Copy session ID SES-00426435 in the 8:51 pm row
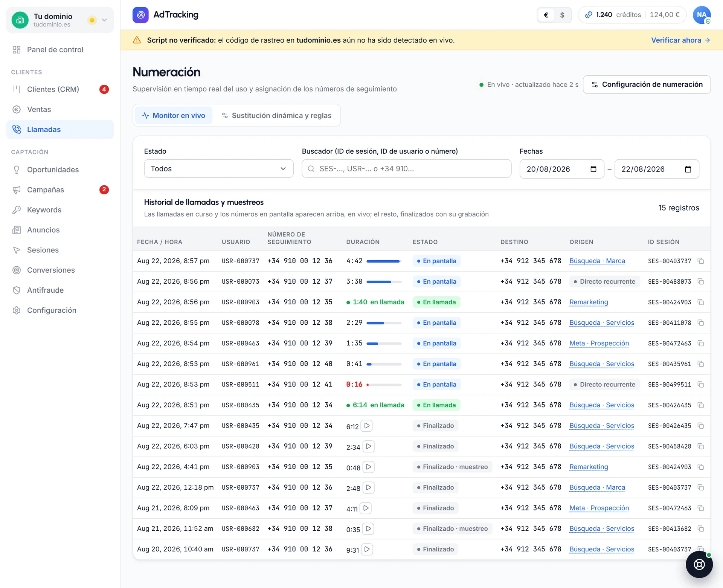This screenshot has height=588, width=723. (701, 405)
